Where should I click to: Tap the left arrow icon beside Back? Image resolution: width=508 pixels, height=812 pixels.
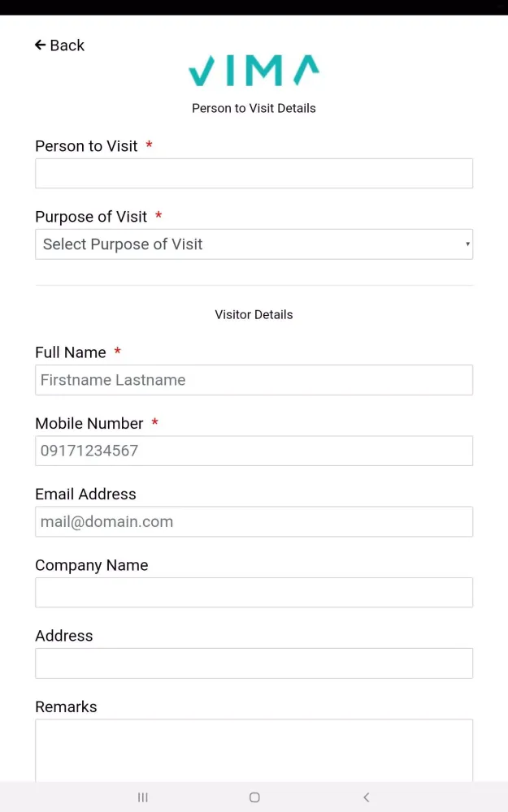point(41,45)
